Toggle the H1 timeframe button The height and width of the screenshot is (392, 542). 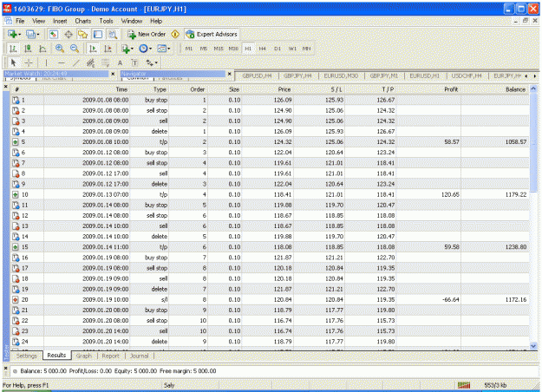click(x=248, y=49)
